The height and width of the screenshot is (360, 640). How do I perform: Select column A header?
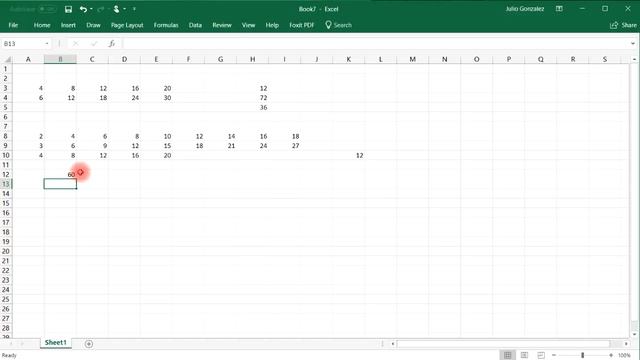coord(28,59)
